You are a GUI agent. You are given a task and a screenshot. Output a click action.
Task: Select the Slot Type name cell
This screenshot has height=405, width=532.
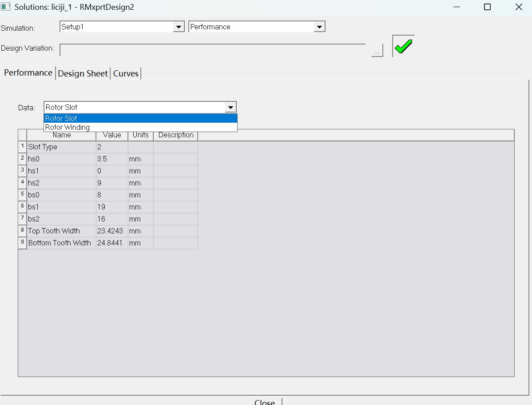(x=61, y=147)
